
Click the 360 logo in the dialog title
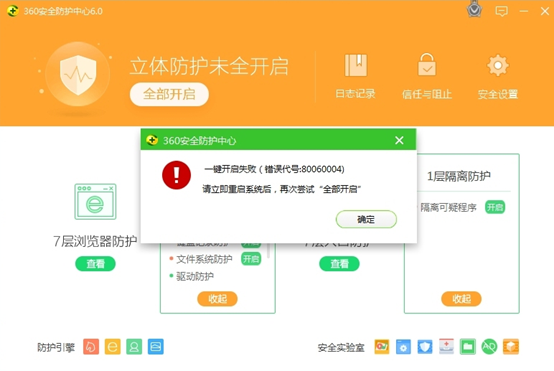152,140
